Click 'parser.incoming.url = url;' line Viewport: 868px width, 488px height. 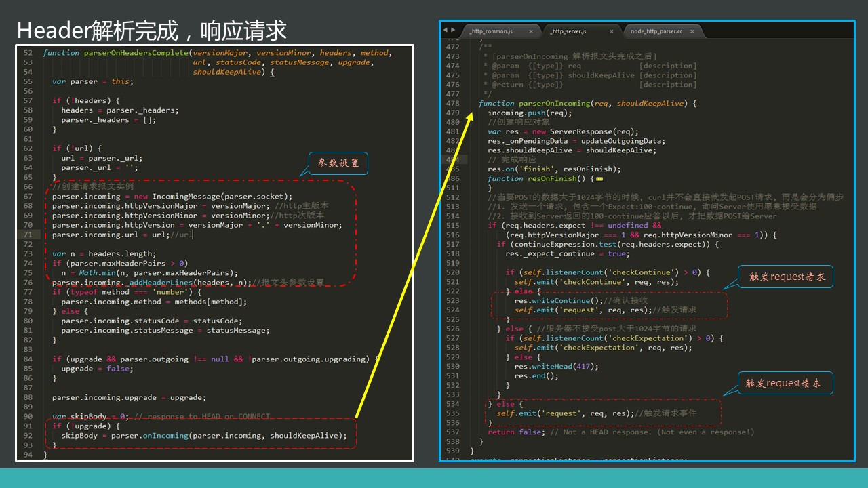(x=111, y=235)
